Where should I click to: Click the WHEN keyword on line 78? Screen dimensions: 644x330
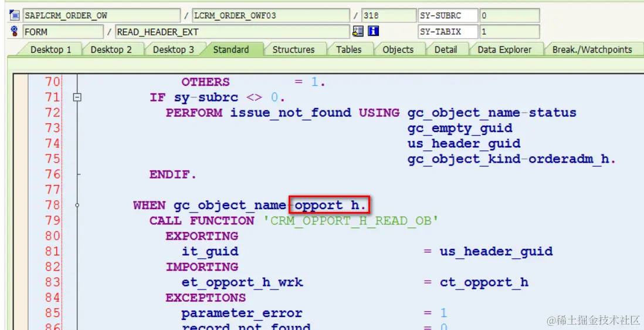click(x=150, y=205)
